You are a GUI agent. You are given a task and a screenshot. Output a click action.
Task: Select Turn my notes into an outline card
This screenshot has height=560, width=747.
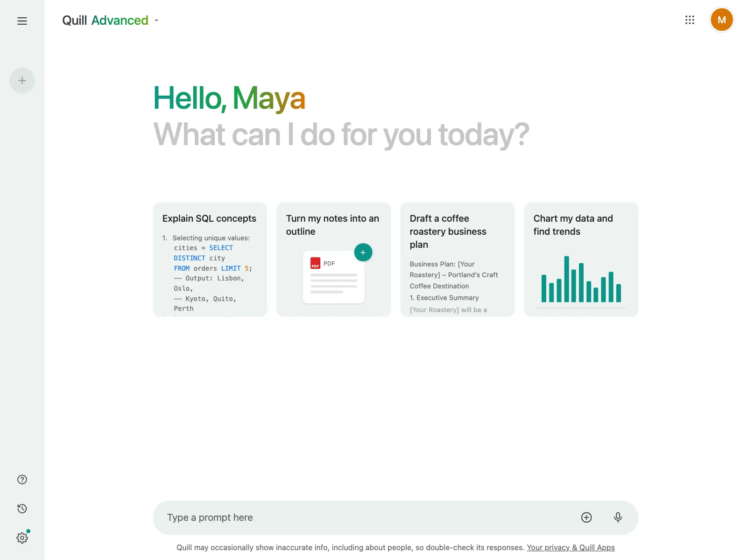(334, 259)
